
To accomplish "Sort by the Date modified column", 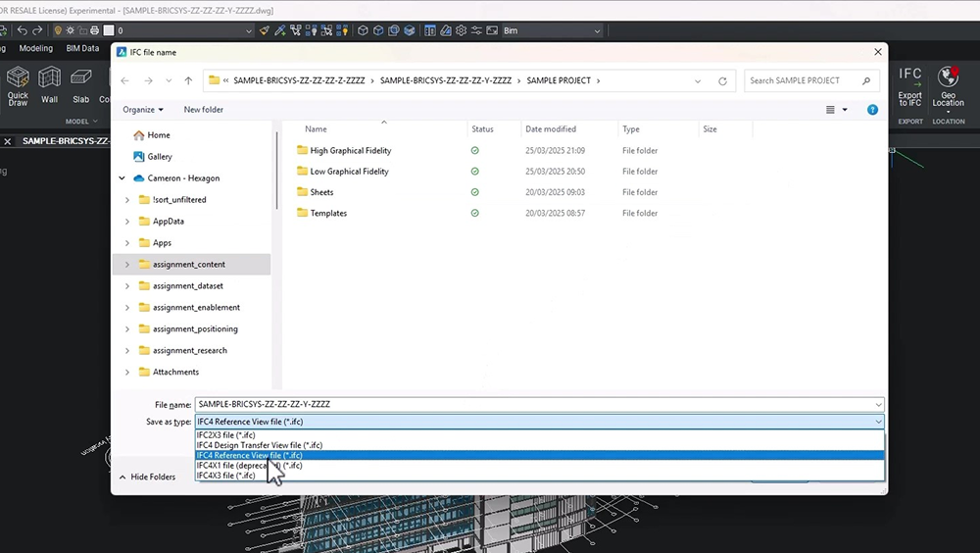I will pyautogui.click(x=551, y=128).
